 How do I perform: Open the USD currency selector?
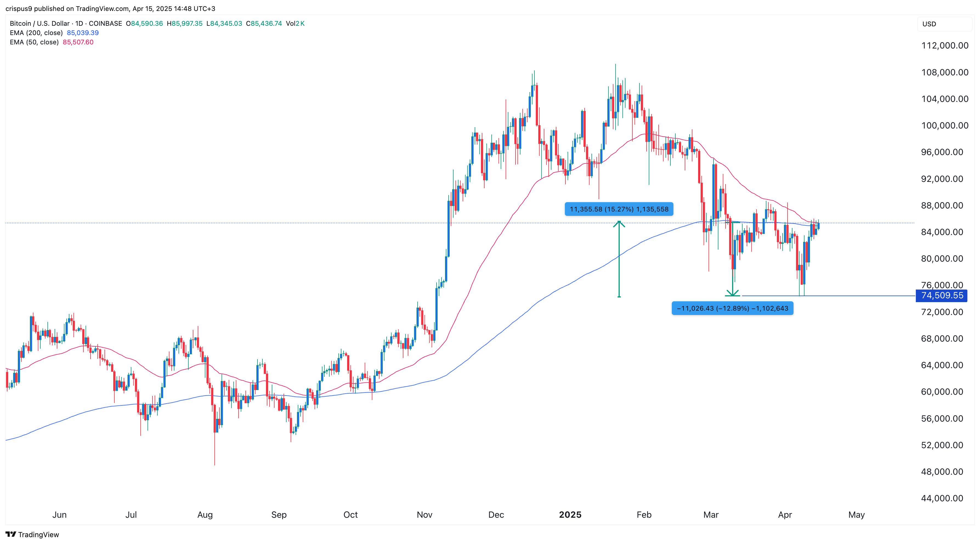coord(929,24)
